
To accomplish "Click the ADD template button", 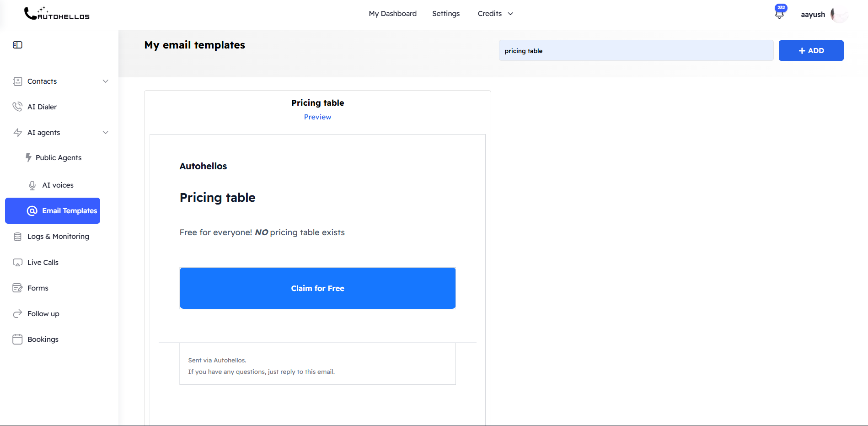I will tap(811, 50).
